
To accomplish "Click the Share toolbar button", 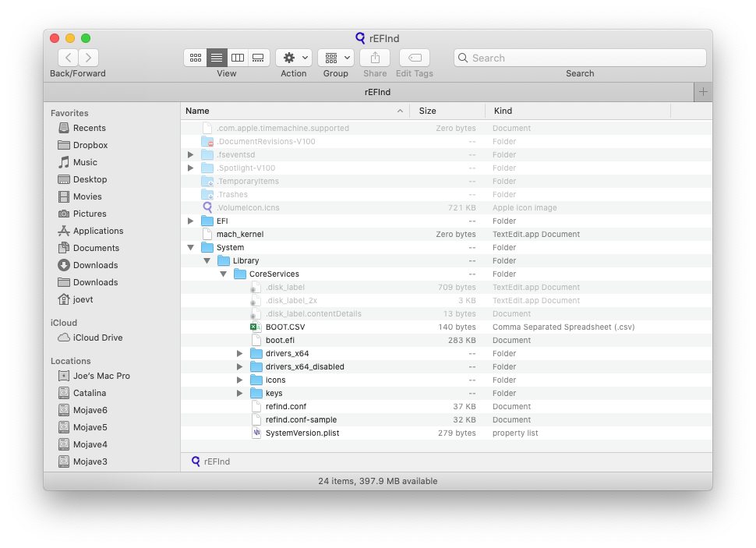I will click(x=375, y=58).
